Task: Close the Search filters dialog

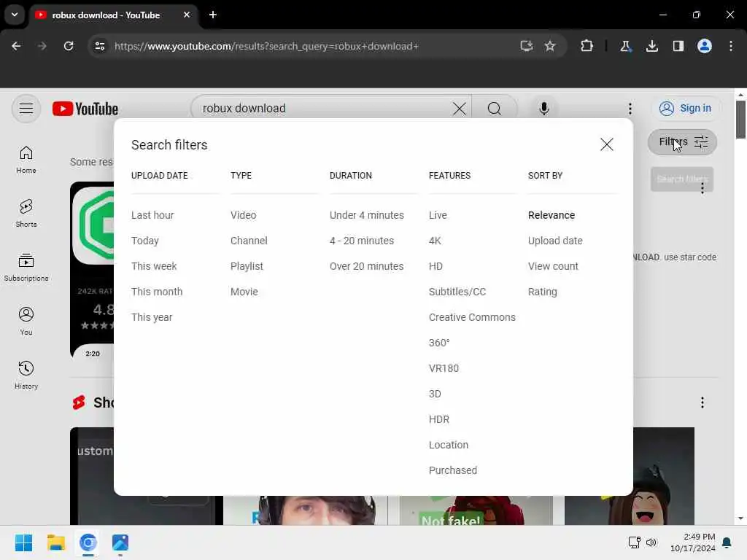Action: coord(606,145)
